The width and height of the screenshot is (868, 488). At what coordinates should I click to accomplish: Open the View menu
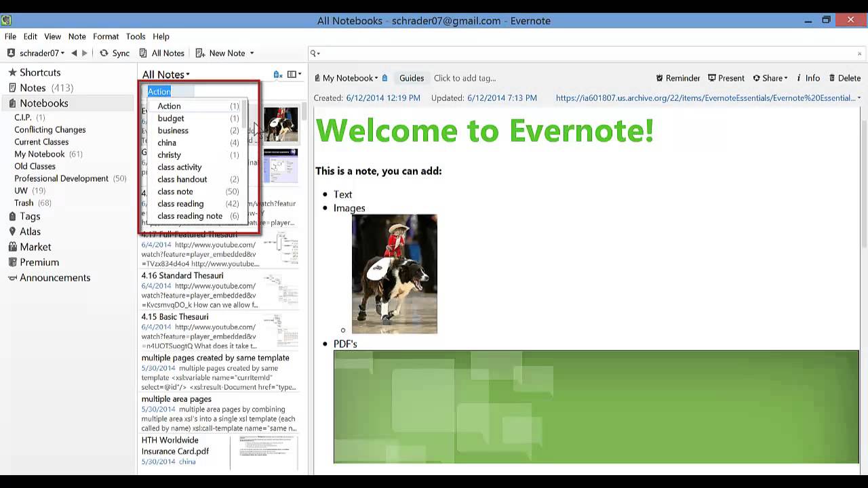[52, 37]
